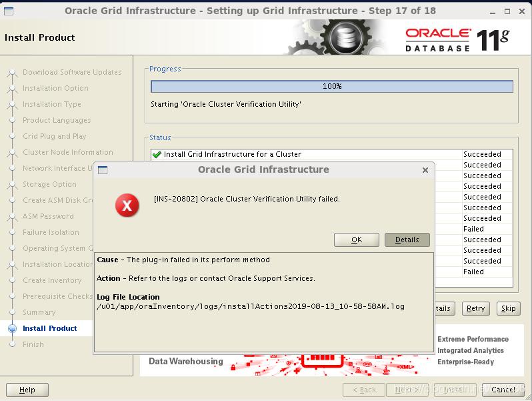Select ASM Password step

click(48, 216)
